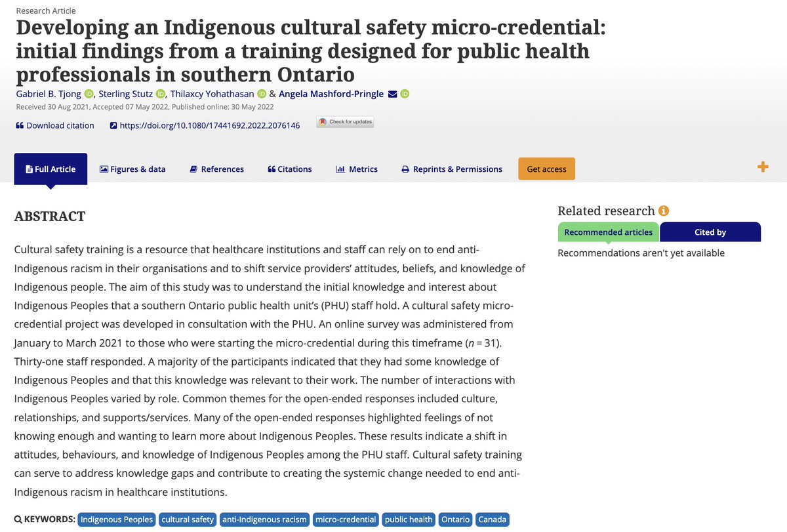787x532 pixels.
Task: Click the Indigenous Peoples keyword tag
Action: click(117, 520)
